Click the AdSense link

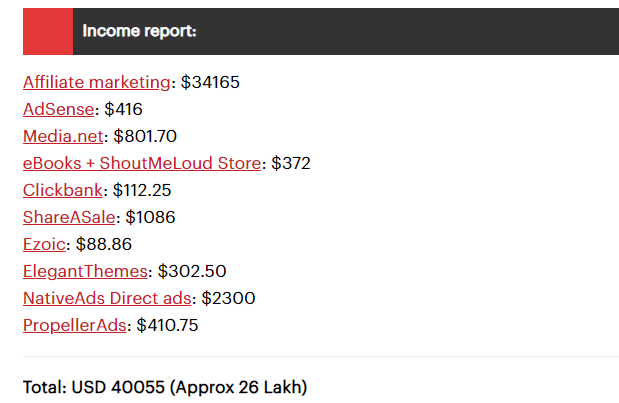(58, 109)
